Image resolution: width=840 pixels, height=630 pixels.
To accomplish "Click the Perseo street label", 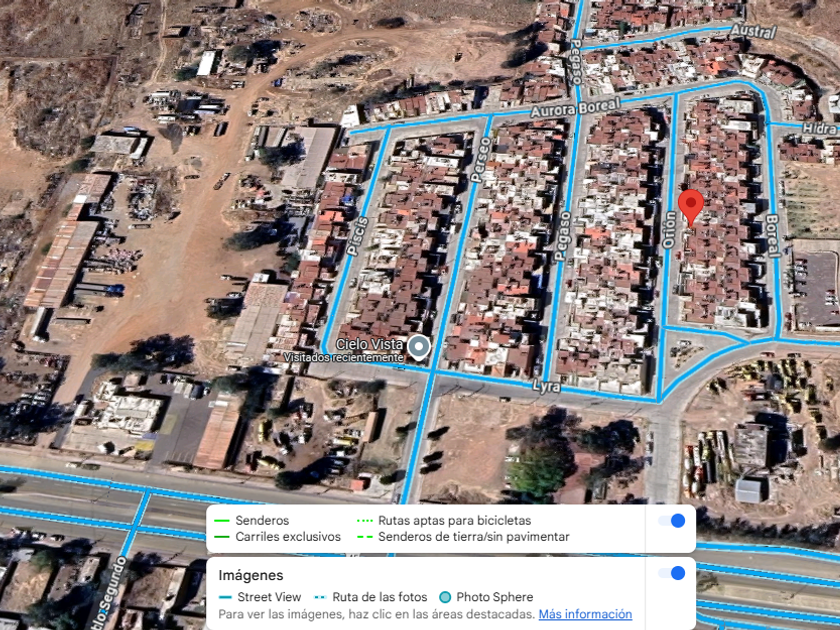I will tap(481, 160).
